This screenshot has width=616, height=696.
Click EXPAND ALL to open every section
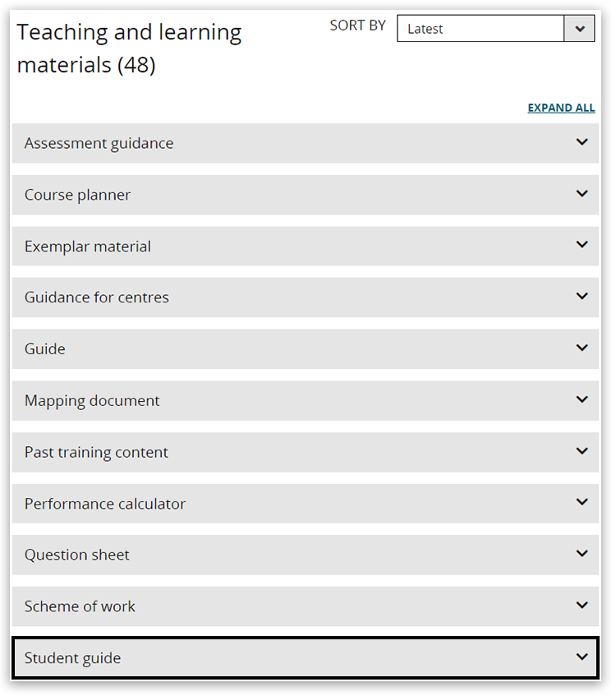tap(561, 108)
